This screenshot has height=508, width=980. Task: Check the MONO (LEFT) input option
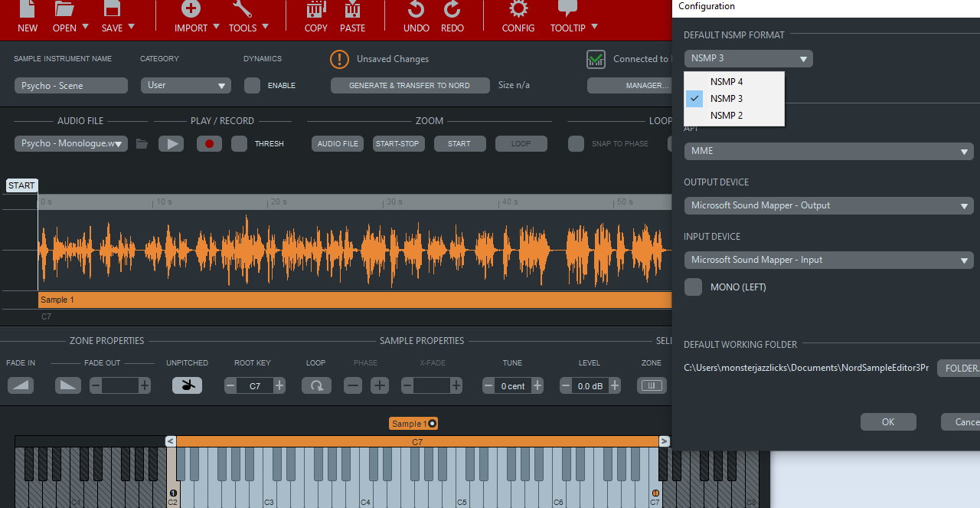tap(693, 287)
